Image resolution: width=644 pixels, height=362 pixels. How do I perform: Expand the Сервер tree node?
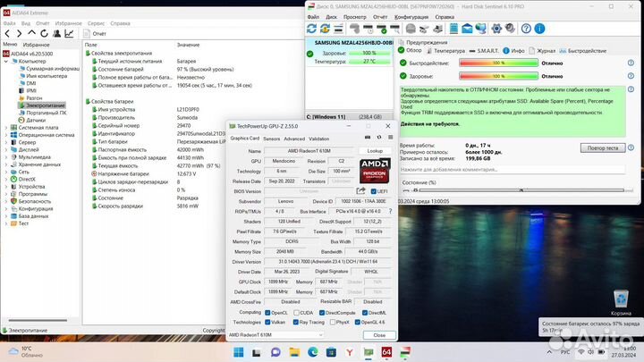tap(5, 142)
